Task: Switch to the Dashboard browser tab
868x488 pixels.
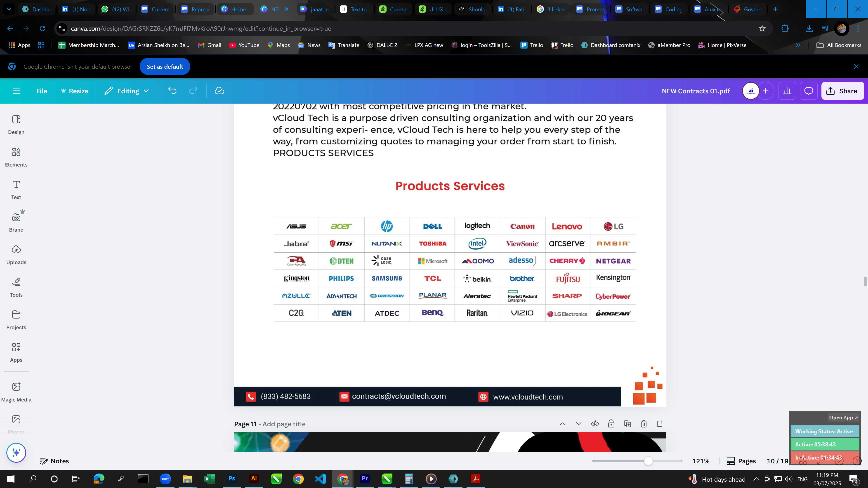Action: [36, 9]
